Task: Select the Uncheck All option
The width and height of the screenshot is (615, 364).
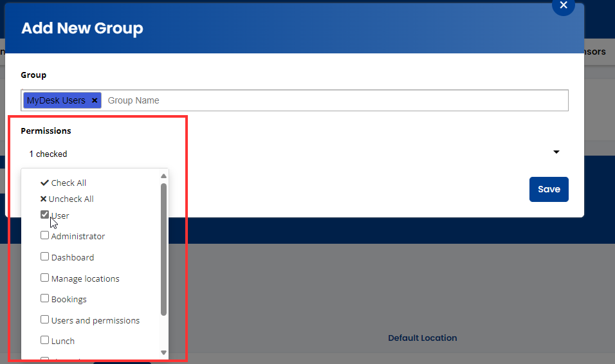Action: pyautogui.click(x=67, y=199)
